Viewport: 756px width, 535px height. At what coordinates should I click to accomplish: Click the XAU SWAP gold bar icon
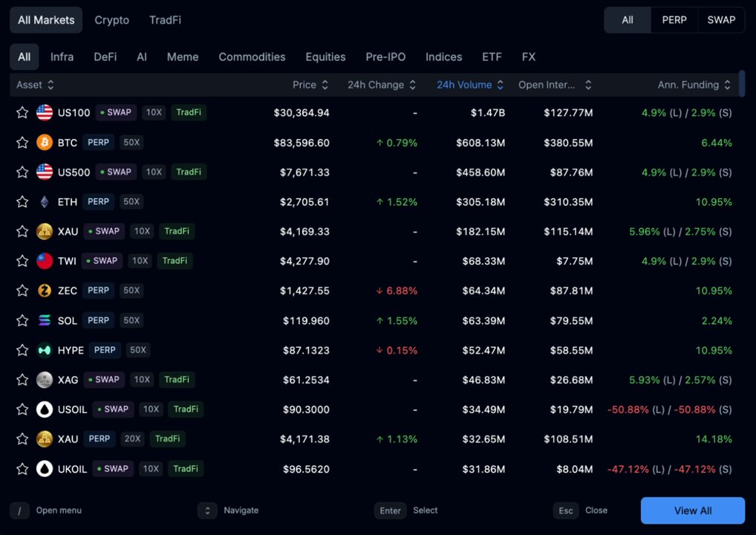[x=45, y=232]
